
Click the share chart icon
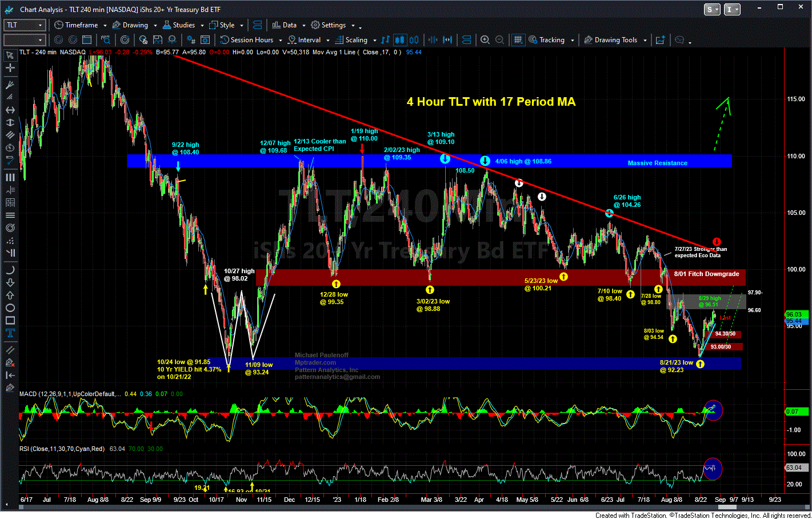tap(660, 40)
